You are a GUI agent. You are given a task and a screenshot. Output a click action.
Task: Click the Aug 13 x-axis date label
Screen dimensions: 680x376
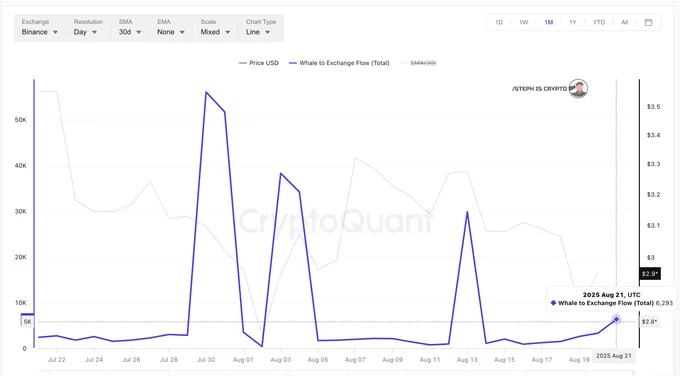[467, 360]
